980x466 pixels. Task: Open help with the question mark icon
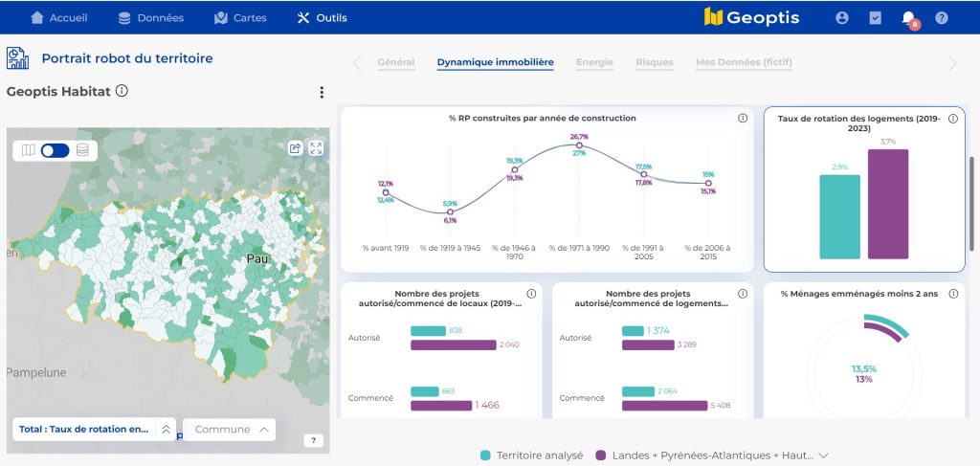click(x=942, y=17)
